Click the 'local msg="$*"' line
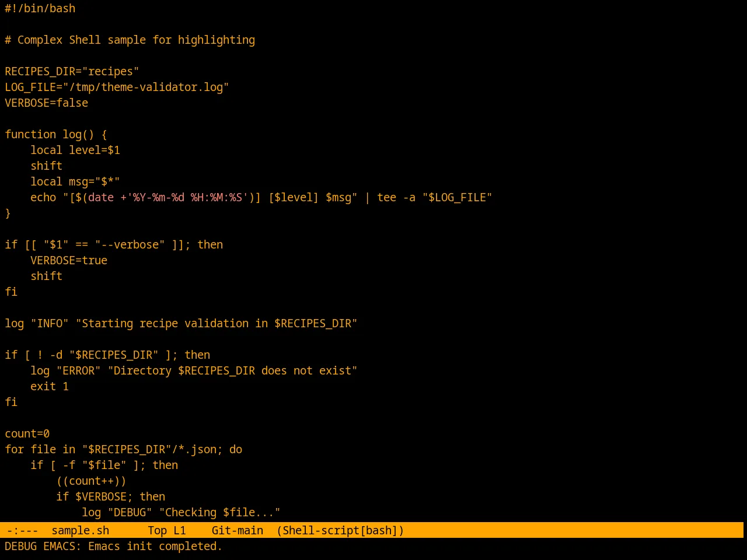Viewport: 747px width, 560px height. [75, 181]
